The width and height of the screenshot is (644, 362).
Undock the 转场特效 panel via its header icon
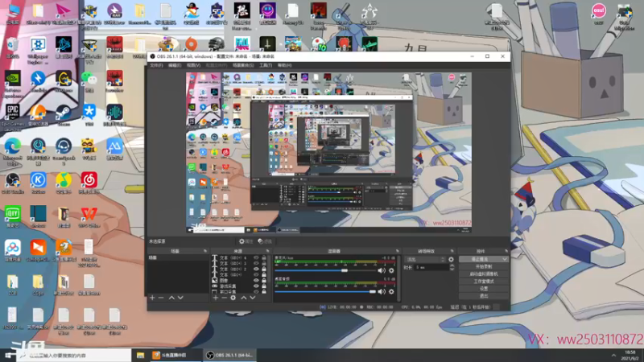coord(452,251)
